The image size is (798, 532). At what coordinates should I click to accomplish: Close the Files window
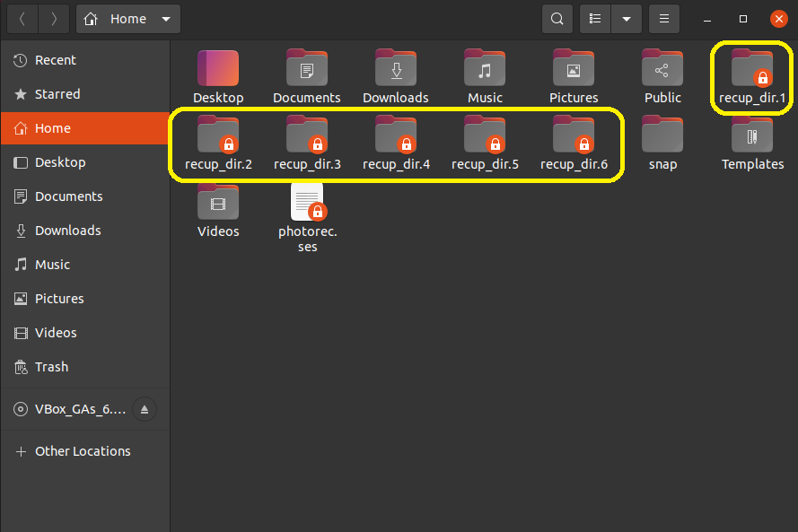click(778, 20)
